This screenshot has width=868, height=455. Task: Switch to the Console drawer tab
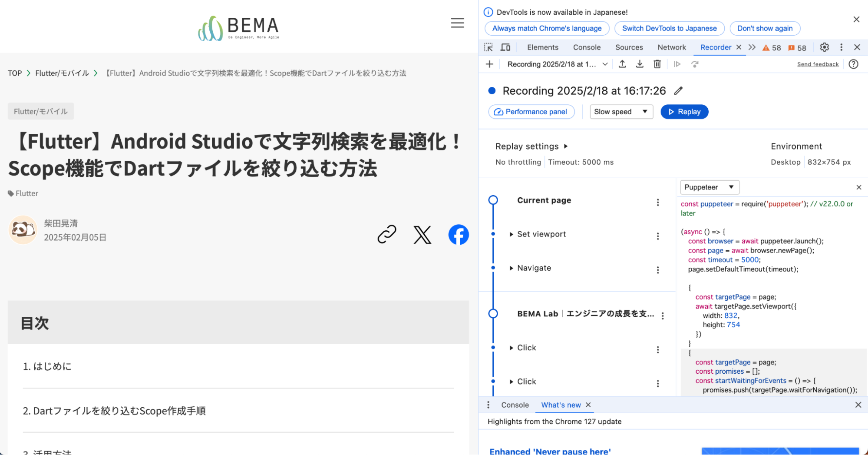point(515,405)
